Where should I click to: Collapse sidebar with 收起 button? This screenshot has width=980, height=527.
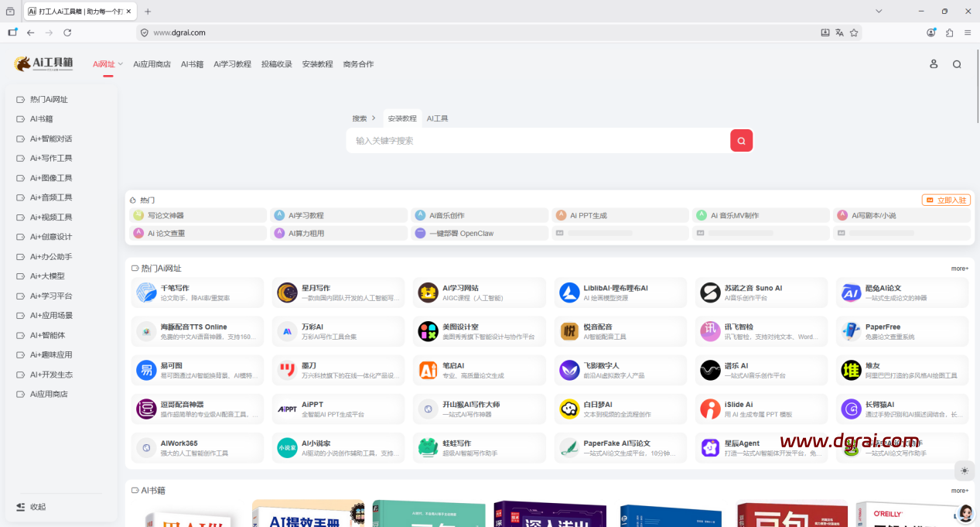tap(31, 507)
